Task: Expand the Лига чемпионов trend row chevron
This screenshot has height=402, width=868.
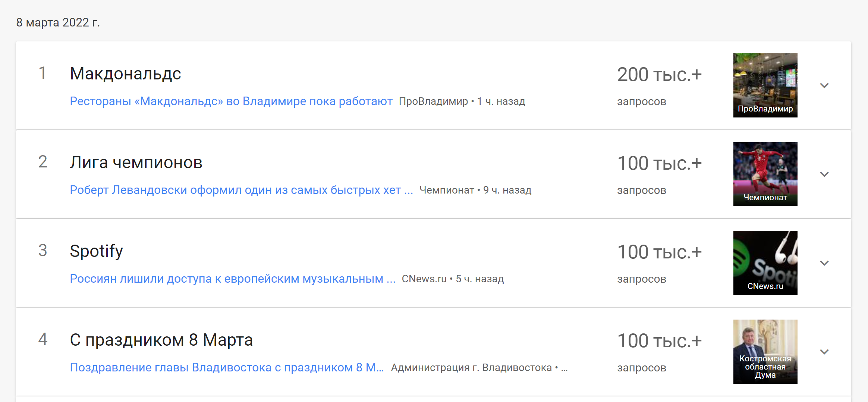Action: click(x=824, y=174)
